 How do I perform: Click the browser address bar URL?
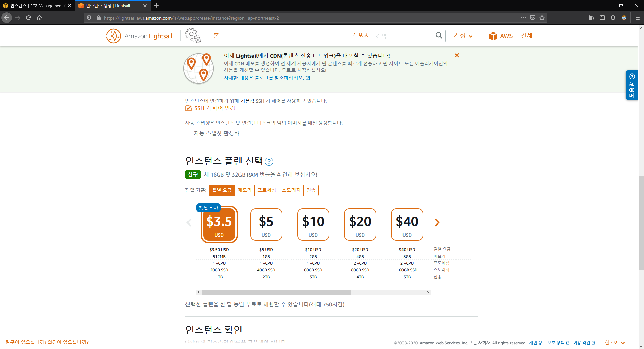tap(192, 18)
